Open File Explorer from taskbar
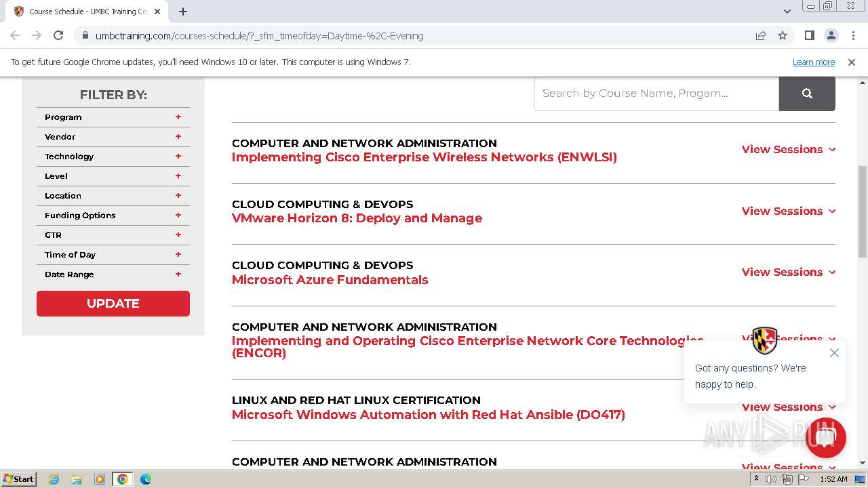This screenshot has height=488, width=868. point(77,479)
